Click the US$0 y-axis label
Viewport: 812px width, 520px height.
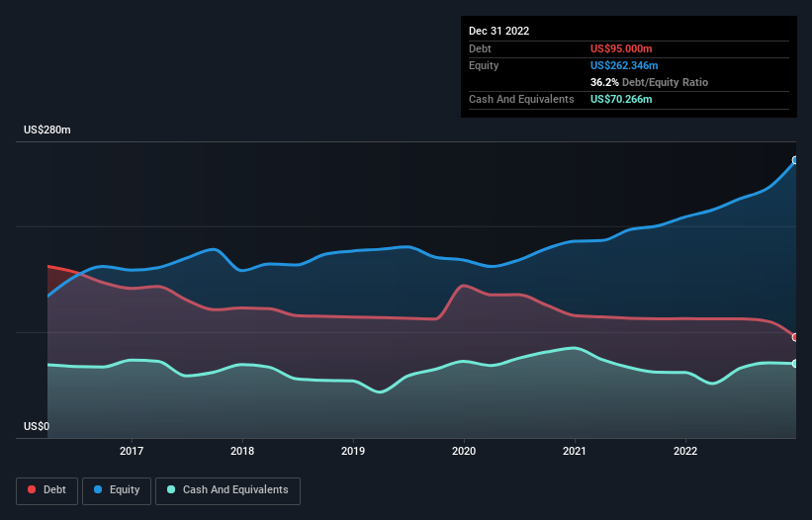click(x=37, y=426)
